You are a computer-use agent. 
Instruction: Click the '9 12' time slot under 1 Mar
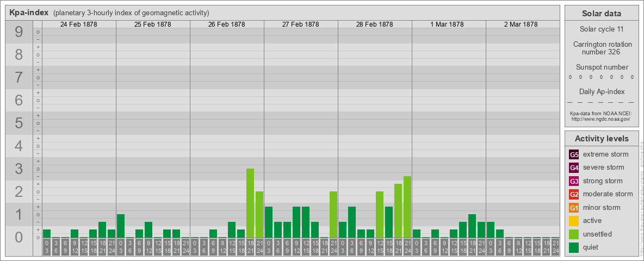[x=444, y=247]
